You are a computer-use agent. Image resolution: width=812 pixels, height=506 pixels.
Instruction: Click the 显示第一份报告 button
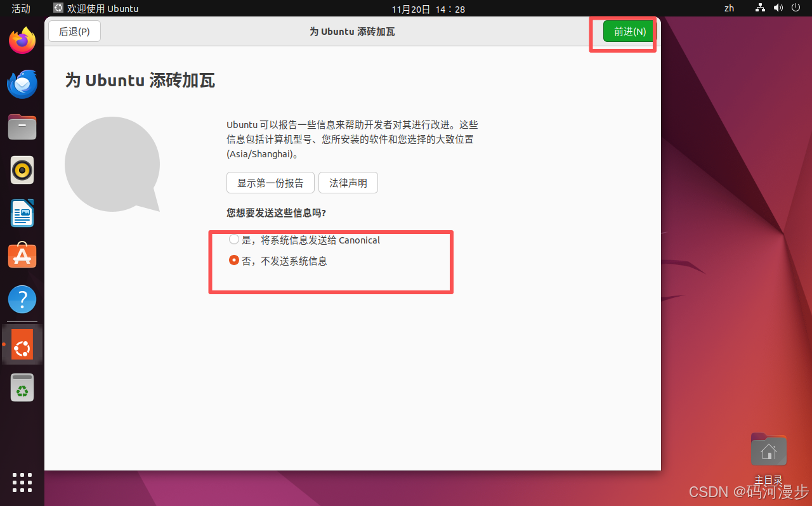[270, 183]
